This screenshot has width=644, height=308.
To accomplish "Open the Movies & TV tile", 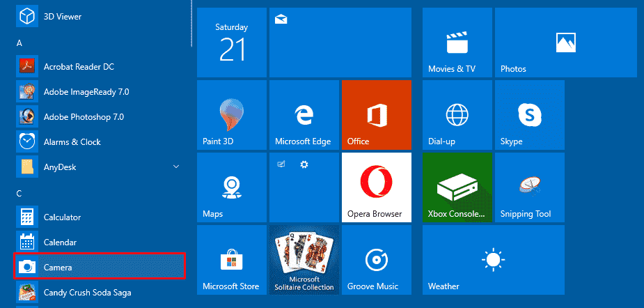I will pyautogui.click(x=457, y=43).
